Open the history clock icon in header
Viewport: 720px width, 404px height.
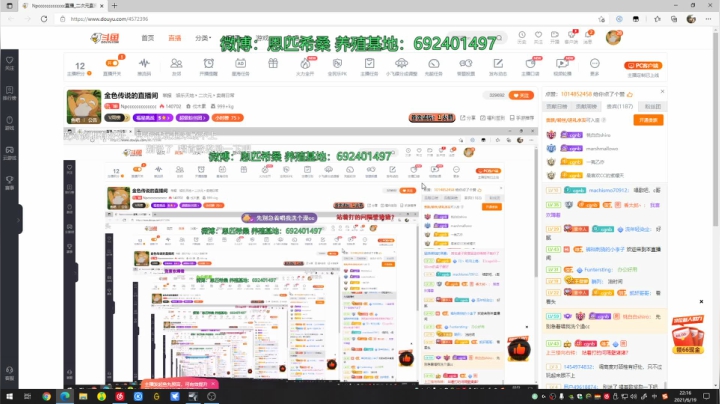[522, 35]
